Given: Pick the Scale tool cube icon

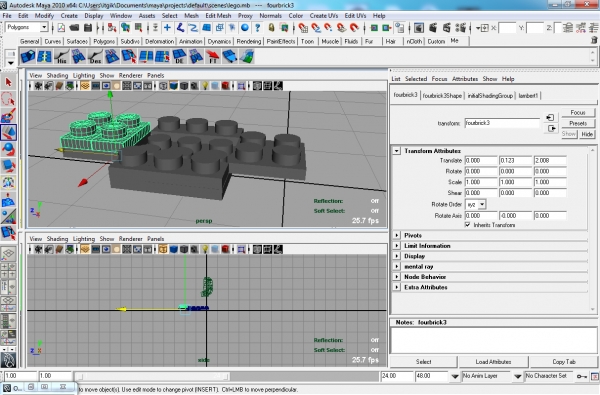Looking at the screenshot, I should (x=8, y=166).
